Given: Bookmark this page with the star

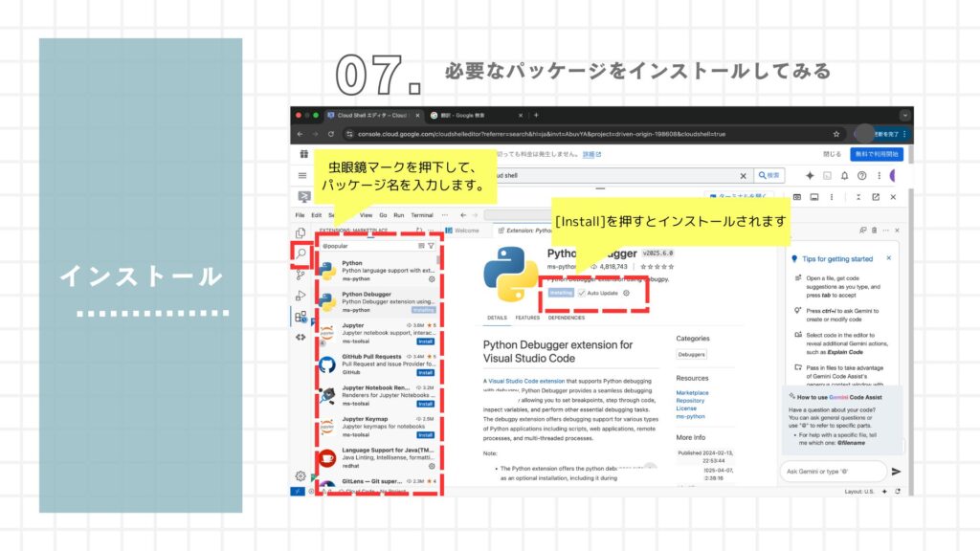Looking at the screenshot, I should pos(836,134).
